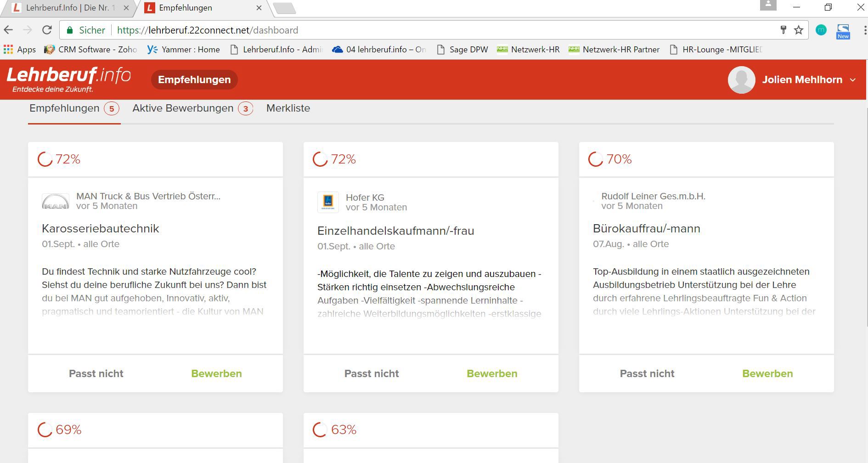Open the Yammer : Home bookmark
Screen dimensions: 868x463
point(184,50)
